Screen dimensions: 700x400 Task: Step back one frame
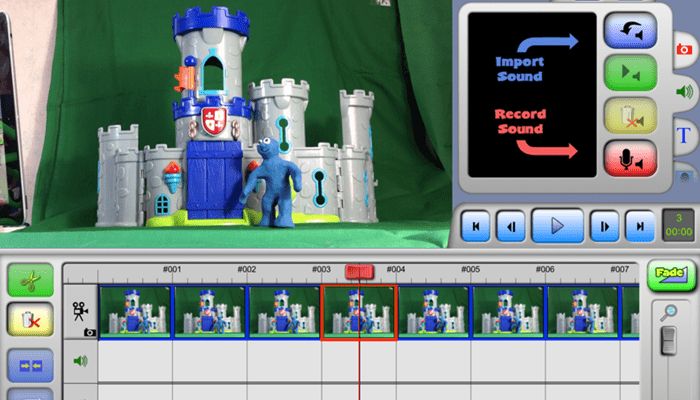click(x=511, y=226)
